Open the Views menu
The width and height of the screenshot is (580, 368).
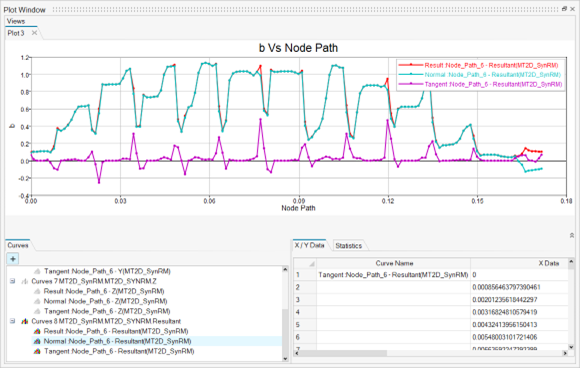tap(16, 21)
